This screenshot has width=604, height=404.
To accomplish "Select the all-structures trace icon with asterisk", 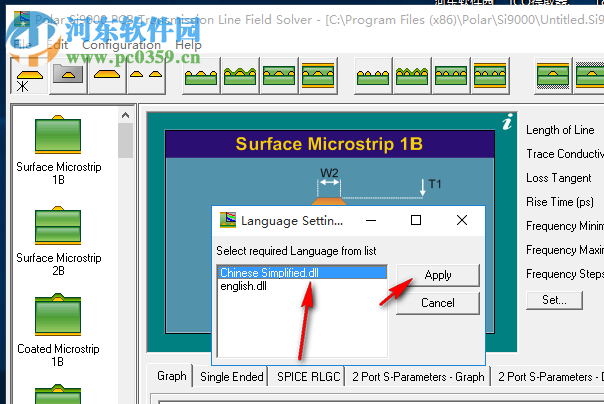I will click(x=29, y=75).
